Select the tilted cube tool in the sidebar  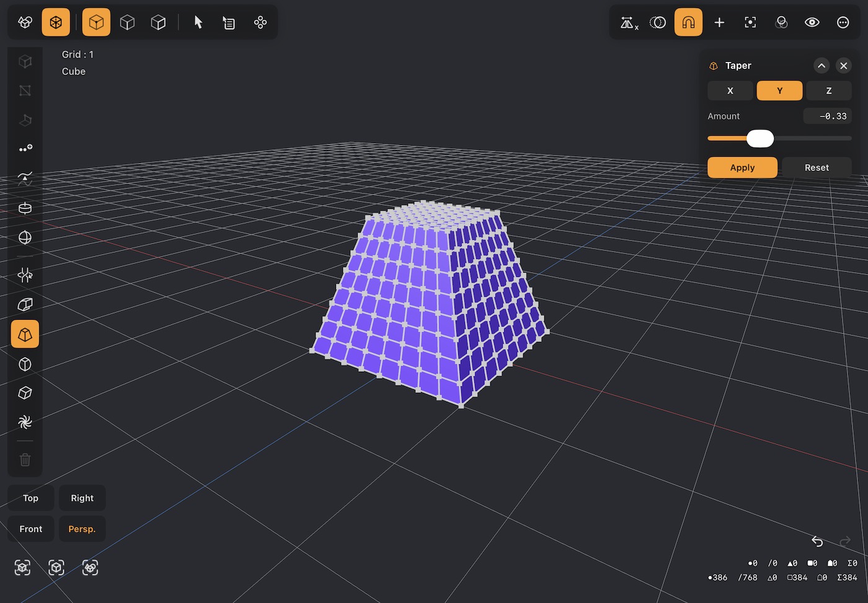[25, 393]
